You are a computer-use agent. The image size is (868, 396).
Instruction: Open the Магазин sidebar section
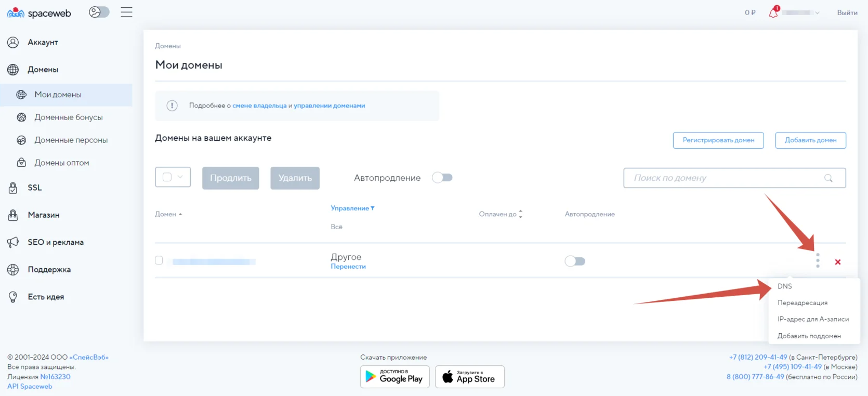[43, 215]
